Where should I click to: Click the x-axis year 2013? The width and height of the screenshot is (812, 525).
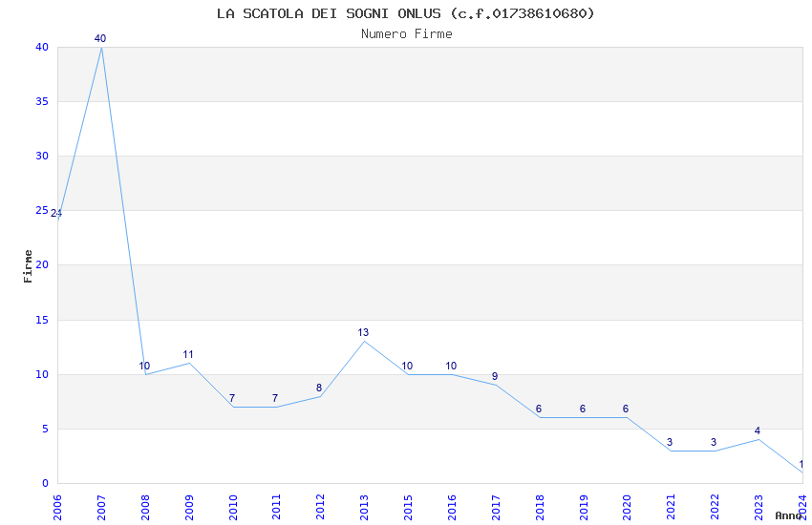coord(364,507)
